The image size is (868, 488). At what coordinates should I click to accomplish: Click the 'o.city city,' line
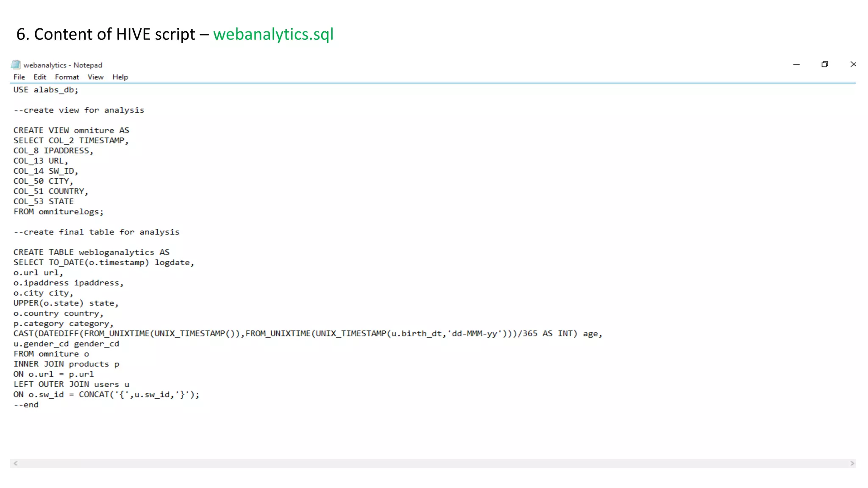[x=43, y=293]
